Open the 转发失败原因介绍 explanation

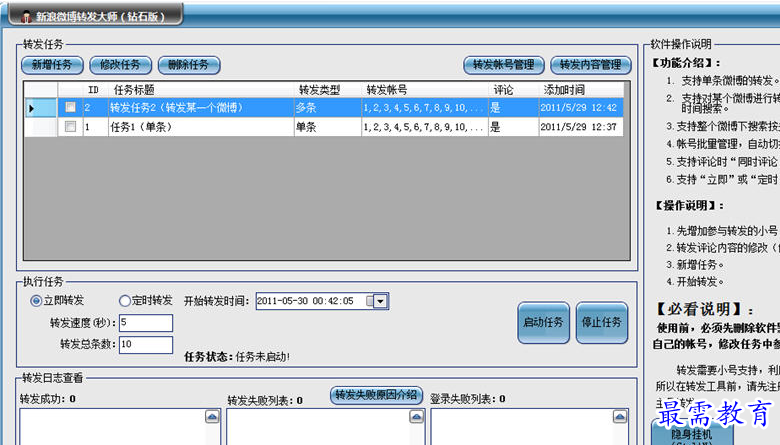tap(376, 395)
